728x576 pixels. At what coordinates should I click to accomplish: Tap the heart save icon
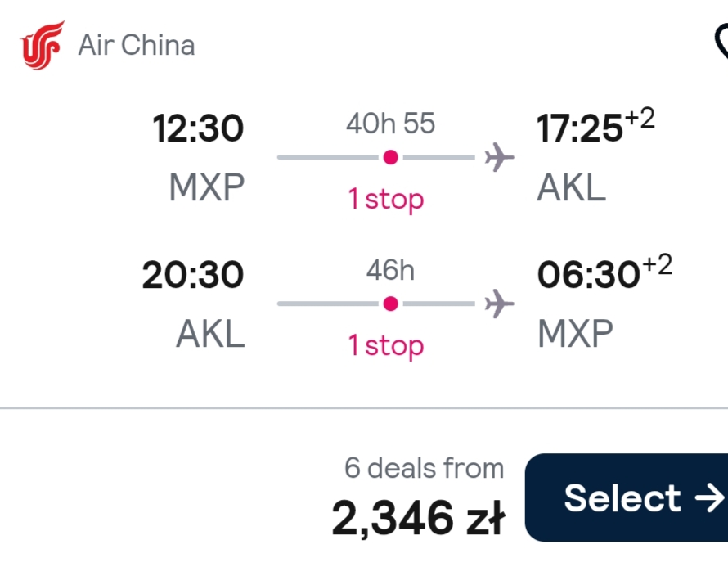point(721,43)
